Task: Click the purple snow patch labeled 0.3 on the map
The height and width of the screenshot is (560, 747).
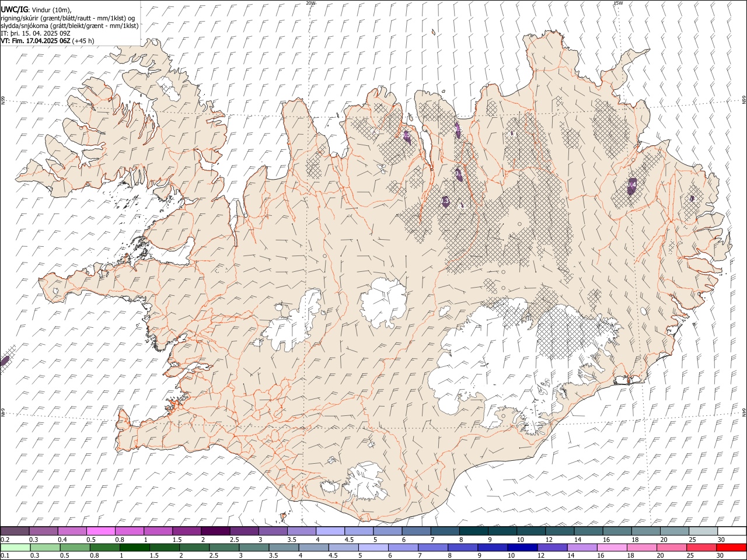Action: 445,201
